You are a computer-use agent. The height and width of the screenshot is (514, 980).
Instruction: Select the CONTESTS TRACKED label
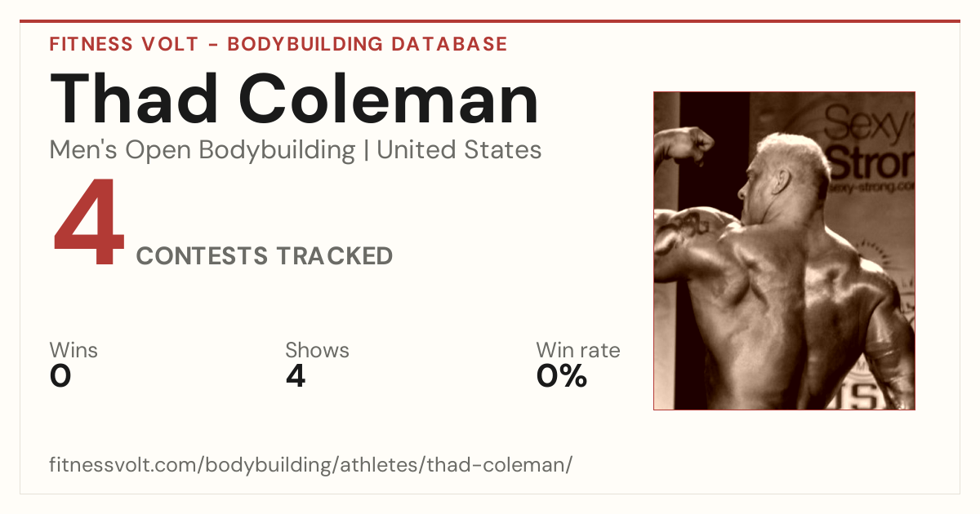(x=265, y=256)
